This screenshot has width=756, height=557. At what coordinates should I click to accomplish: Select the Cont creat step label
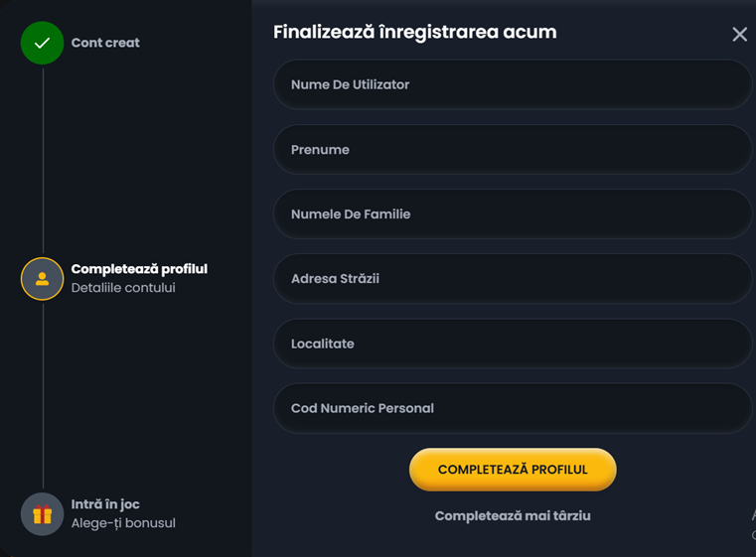click(105, 43)
